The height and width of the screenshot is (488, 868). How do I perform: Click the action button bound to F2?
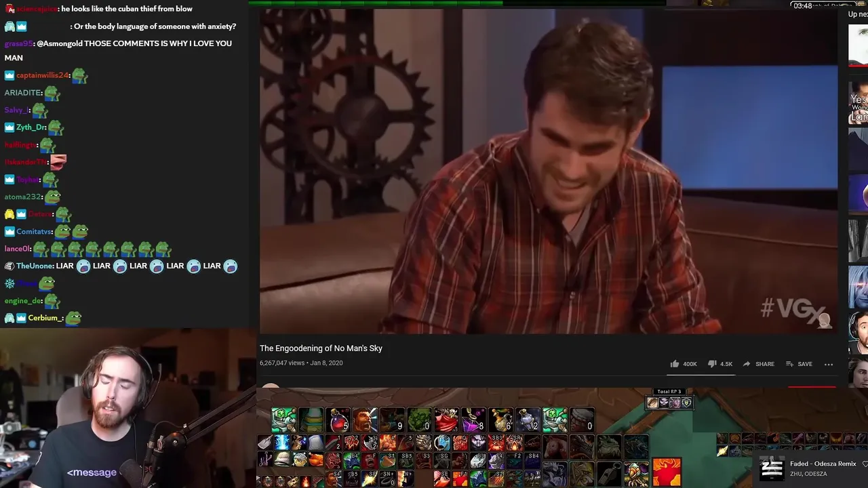click(x=515, y=460)
